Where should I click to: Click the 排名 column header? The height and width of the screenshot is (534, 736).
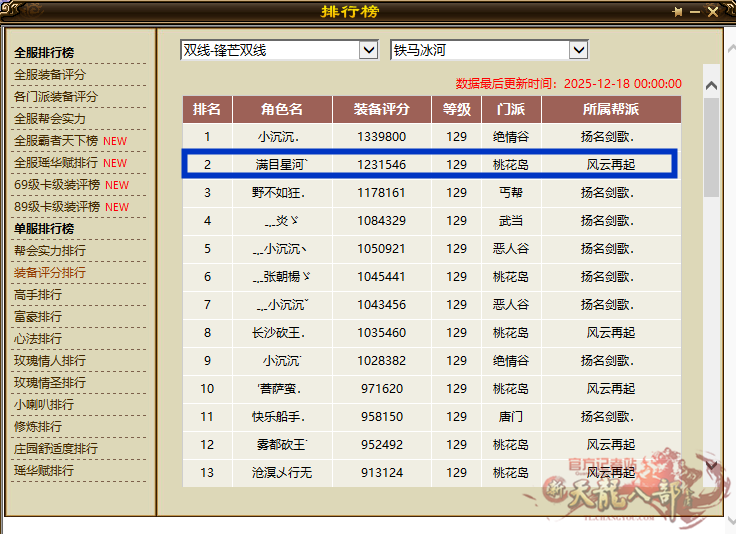click(207, 109)
